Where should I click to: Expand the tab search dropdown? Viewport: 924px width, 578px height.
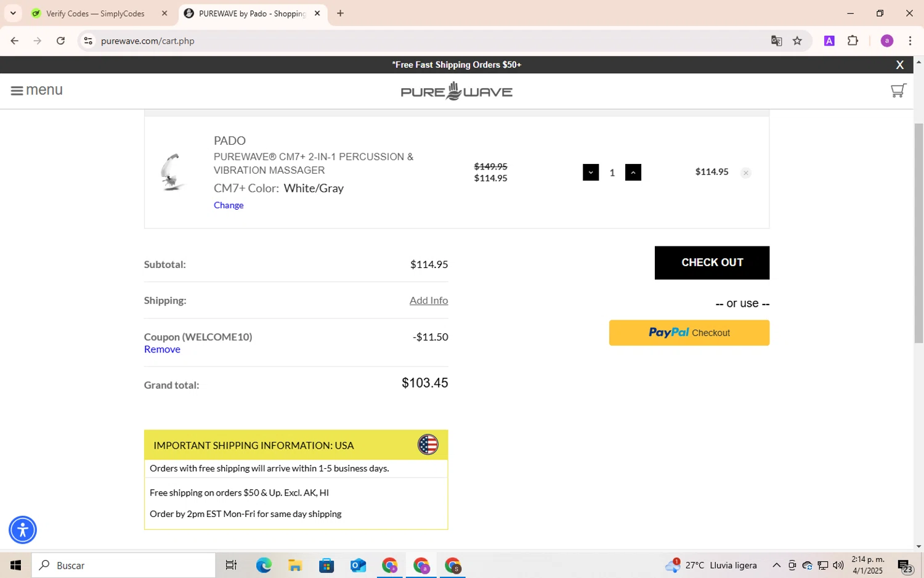coord(12,14)
